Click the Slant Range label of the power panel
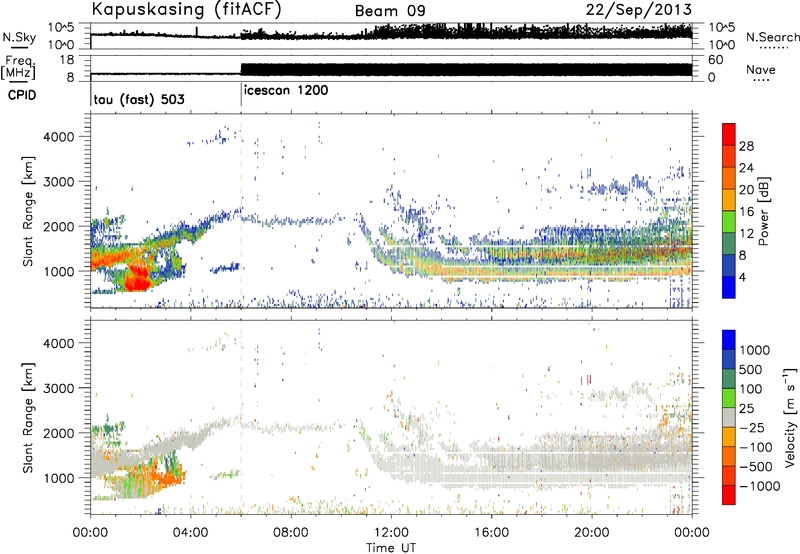 tap(28, 211)
